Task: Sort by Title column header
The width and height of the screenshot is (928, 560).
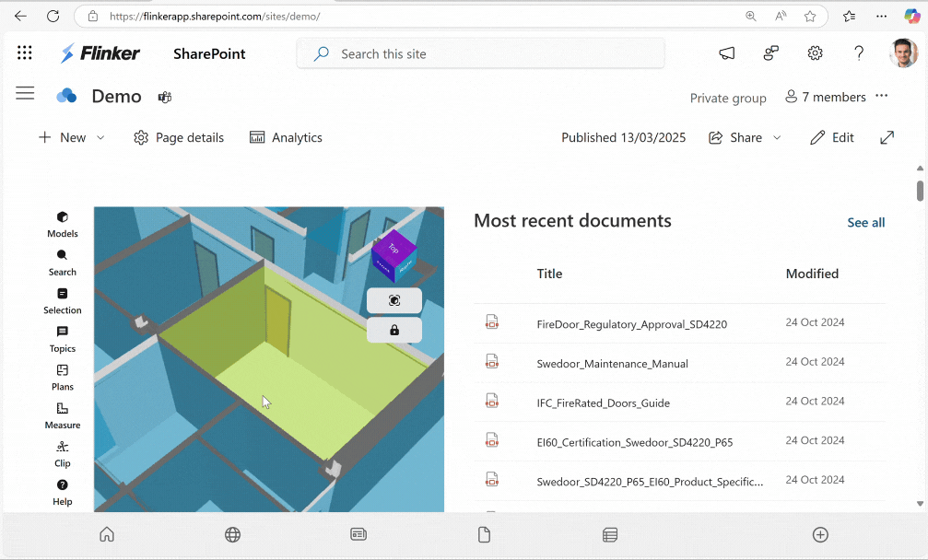Action: tap(549, 274)
